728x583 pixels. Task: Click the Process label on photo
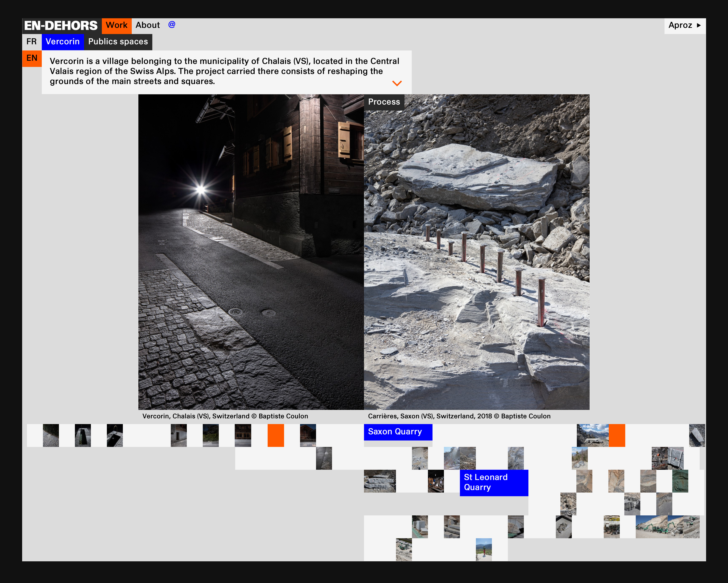[384, 102]
